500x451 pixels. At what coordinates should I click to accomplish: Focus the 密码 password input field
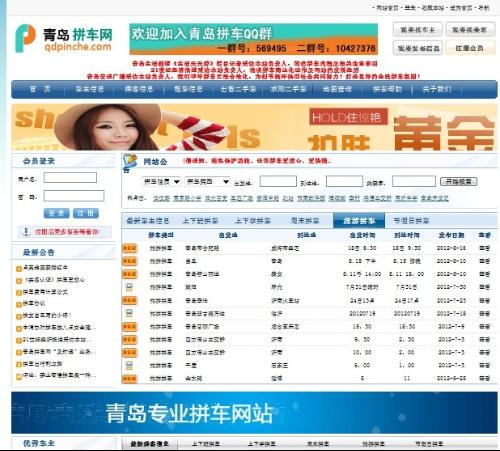click(x=74, y=196)
